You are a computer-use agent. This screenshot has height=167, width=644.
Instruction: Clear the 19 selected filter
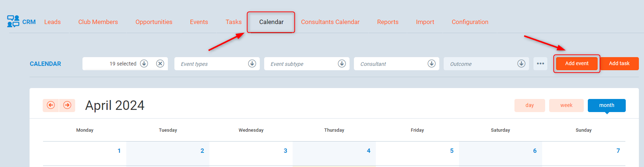[160, 64]
